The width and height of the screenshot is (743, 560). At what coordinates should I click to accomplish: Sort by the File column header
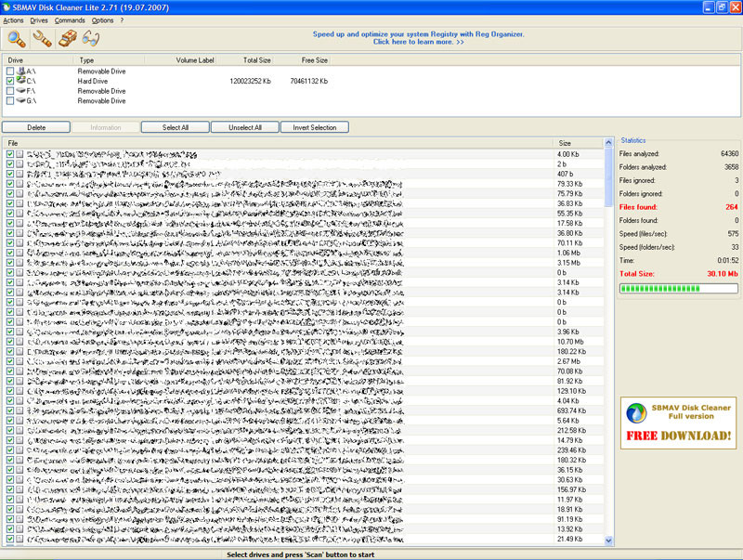point(278,143)
